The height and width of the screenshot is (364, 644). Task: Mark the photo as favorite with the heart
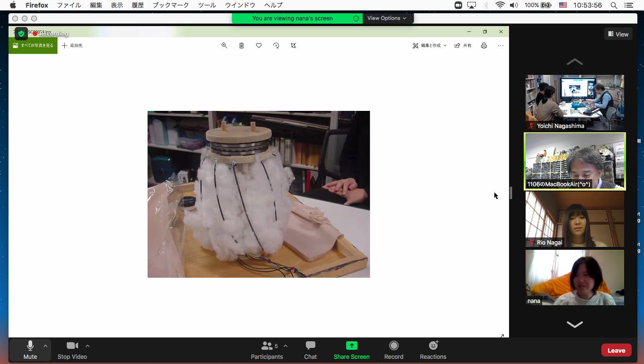tap(259, 45)
